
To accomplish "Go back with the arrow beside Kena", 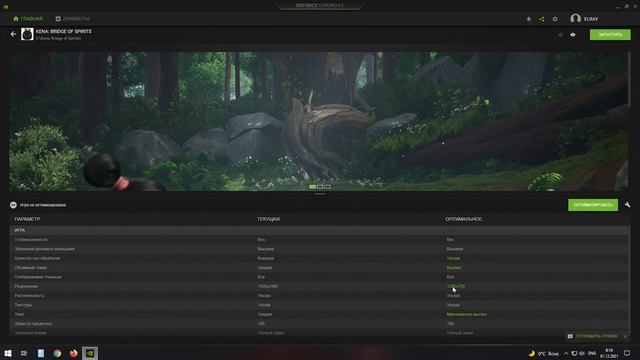I will [13, 34].
